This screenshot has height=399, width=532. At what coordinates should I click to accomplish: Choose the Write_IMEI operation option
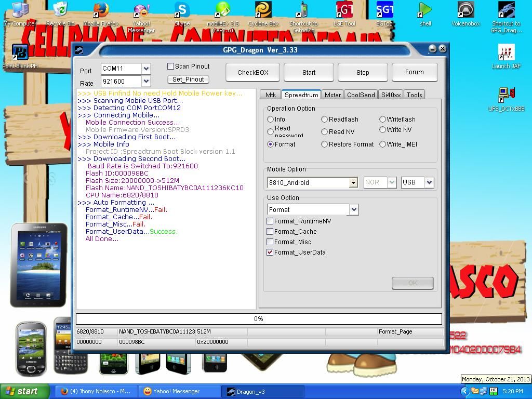[383, 144]
